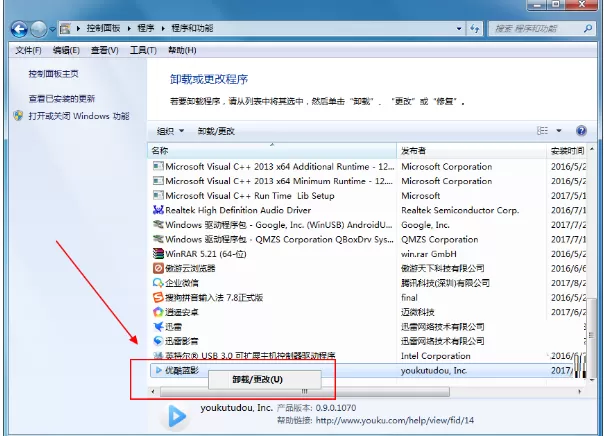Click icon of Windows 驱动程序包 QMZS row

pyautogui.click(x=158, y=239)
